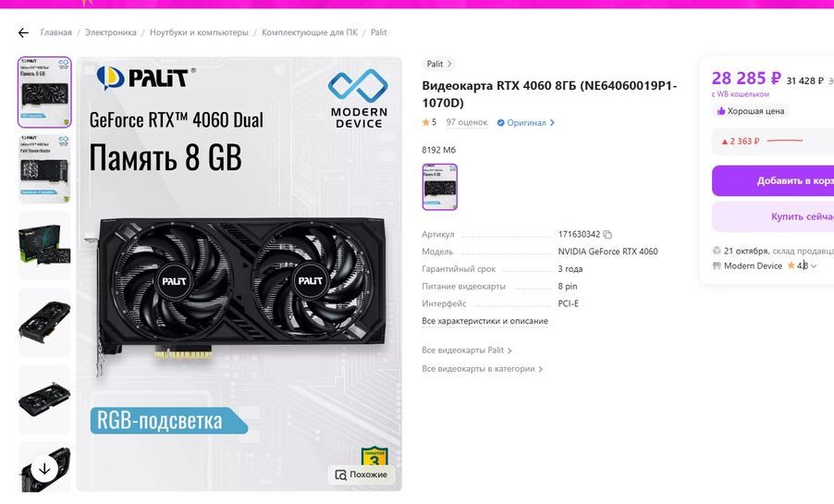This screenshot has width=834, height=504.
Task: Select the boxed graphics card thumbnail
Action: tap(44, 245)
